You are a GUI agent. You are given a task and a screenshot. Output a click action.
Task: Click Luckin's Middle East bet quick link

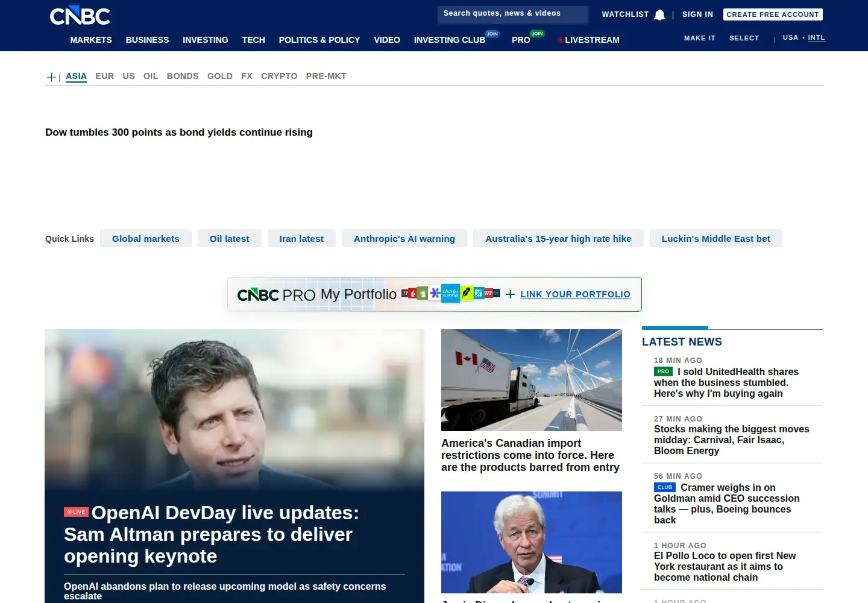pos(716,238)
